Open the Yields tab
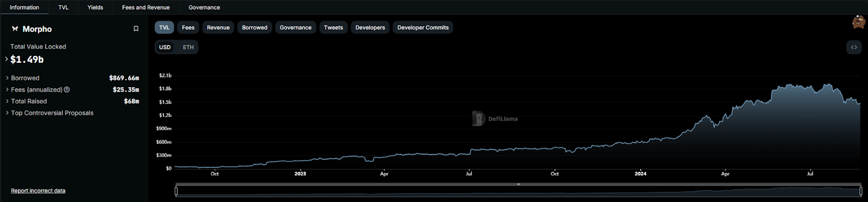Image resolution: width=868 pixels, height=202 pixels. click(95, 8)
